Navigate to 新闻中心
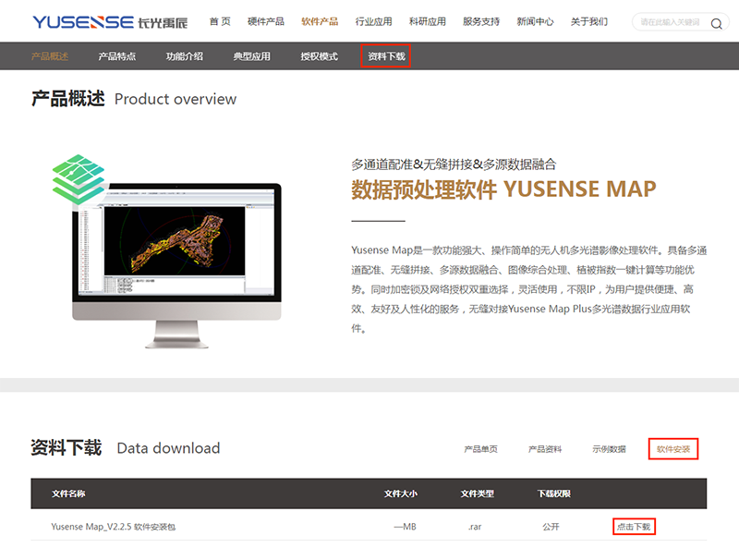Image resolution: width=739 pixels, height=560 pixels. coord(535,21)
